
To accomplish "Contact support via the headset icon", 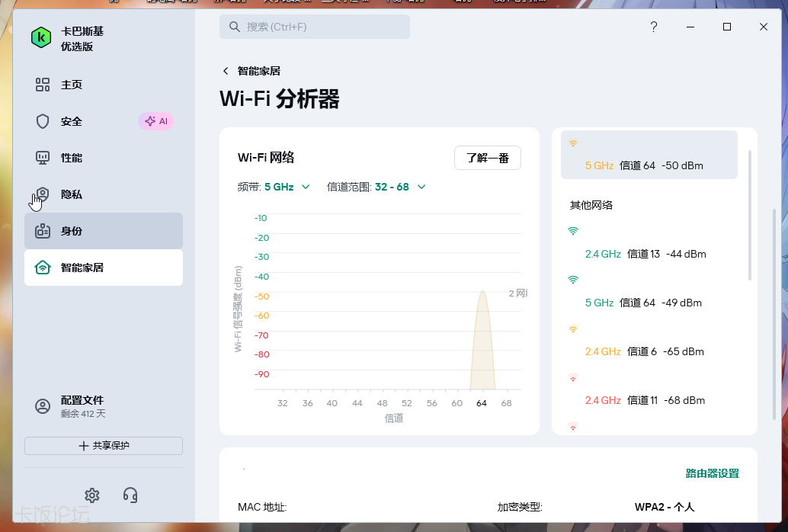I will point(130,495).
